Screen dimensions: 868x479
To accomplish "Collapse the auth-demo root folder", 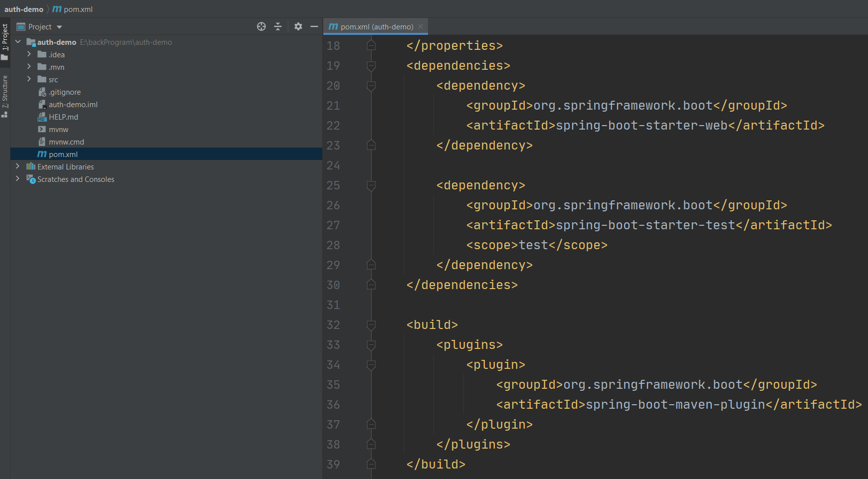I will [x=18, y=42].
